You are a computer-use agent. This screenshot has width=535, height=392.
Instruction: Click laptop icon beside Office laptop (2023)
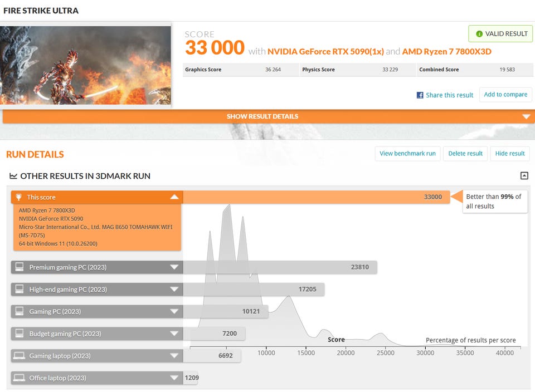point(19,378)
